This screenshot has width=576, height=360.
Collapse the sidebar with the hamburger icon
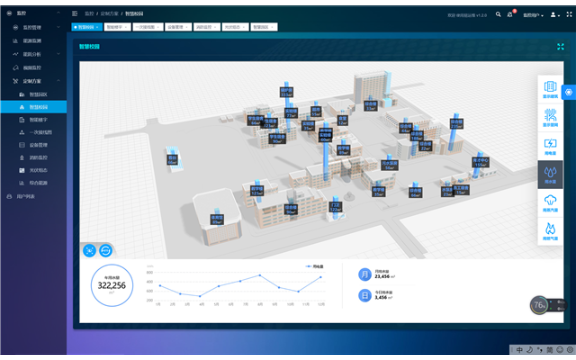click(x=75, y=14)
